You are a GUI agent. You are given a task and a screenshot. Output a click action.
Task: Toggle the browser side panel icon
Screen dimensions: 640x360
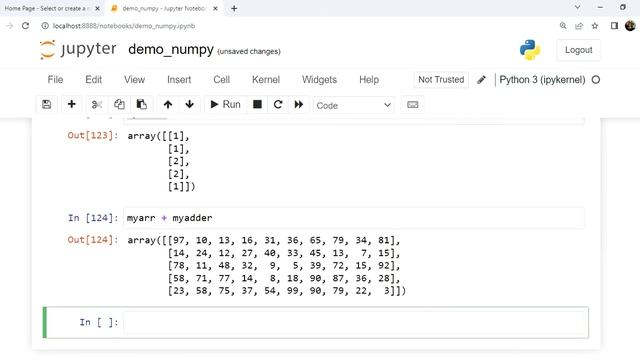(614, 26)
